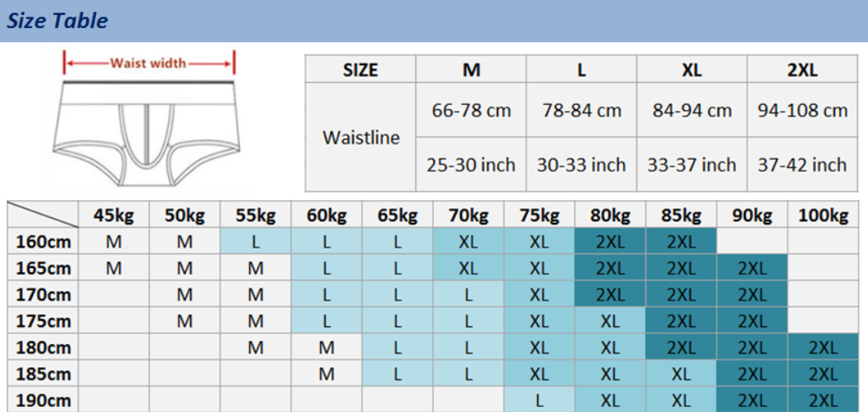The image size is (868, 412).
Task: Click the L cell for 190cm and 75kg
Action: click(x=539, y=400)
